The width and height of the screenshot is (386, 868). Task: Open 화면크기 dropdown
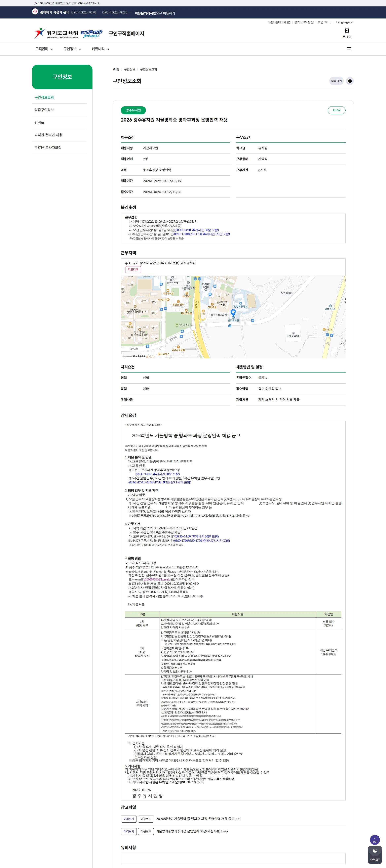[325, 22]
